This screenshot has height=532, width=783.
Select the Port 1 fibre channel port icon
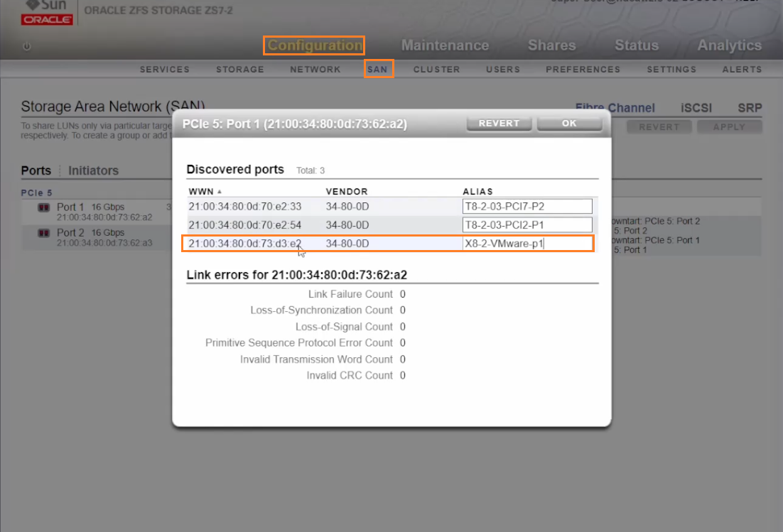pos(44,207)
